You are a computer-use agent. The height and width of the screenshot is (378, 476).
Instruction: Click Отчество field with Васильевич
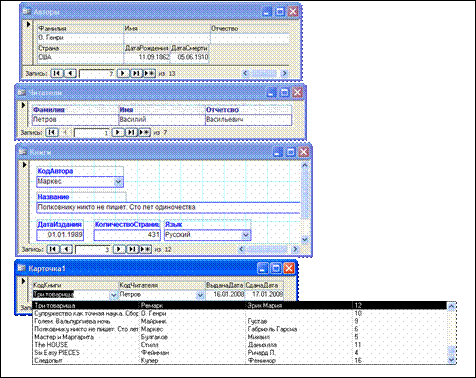pyautogui.click(x=248, y=119)
